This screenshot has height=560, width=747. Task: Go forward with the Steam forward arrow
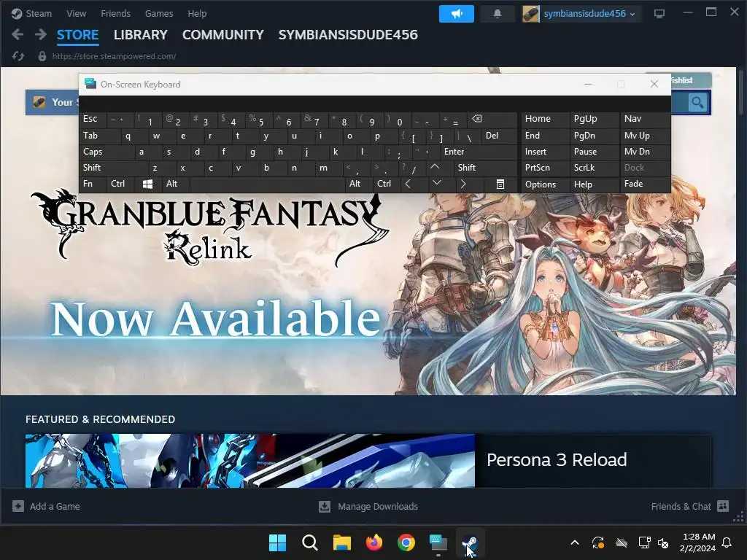(x=41, y=34)
